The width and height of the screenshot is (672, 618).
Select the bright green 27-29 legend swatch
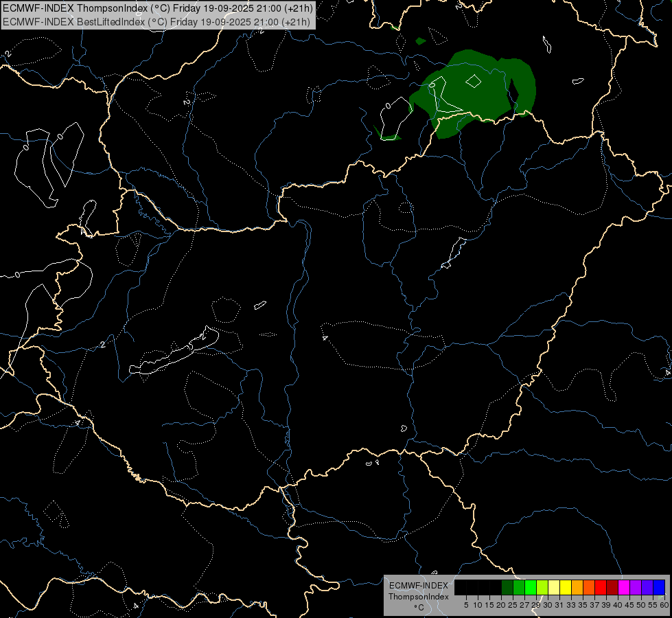(x=531, y=587)
